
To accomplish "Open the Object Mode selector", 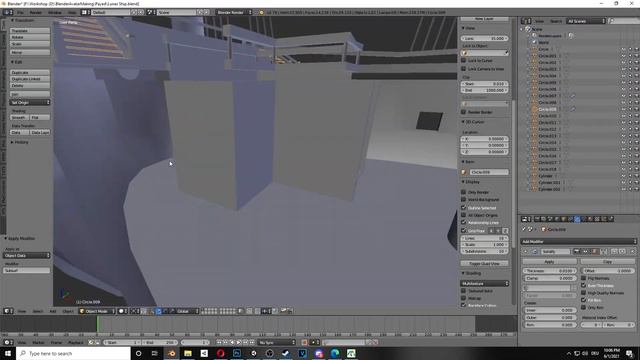I will click(x=97, y=311).
